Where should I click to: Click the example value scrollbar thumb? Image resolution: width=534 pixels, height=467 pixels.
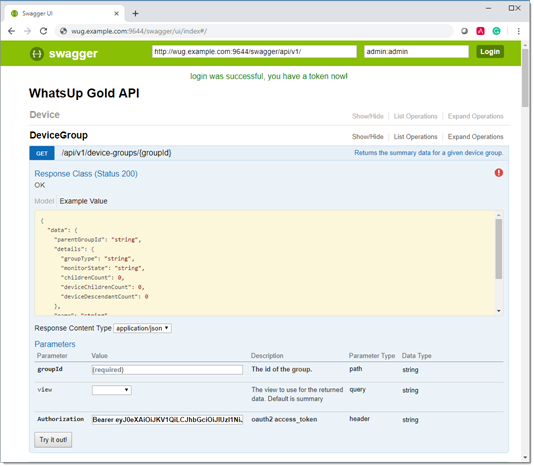pos(499,249)
